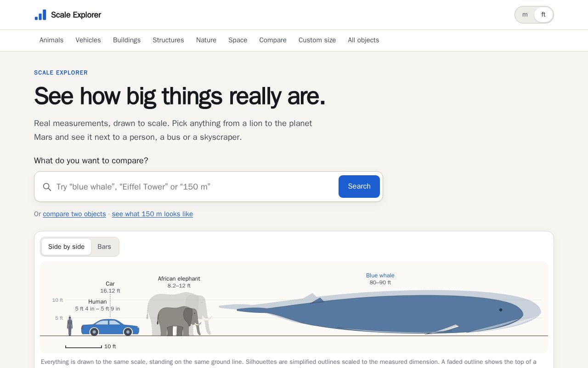This screenshot has width=588, height=368.
Task: Click the blue Search button
Action: (359, 186)
